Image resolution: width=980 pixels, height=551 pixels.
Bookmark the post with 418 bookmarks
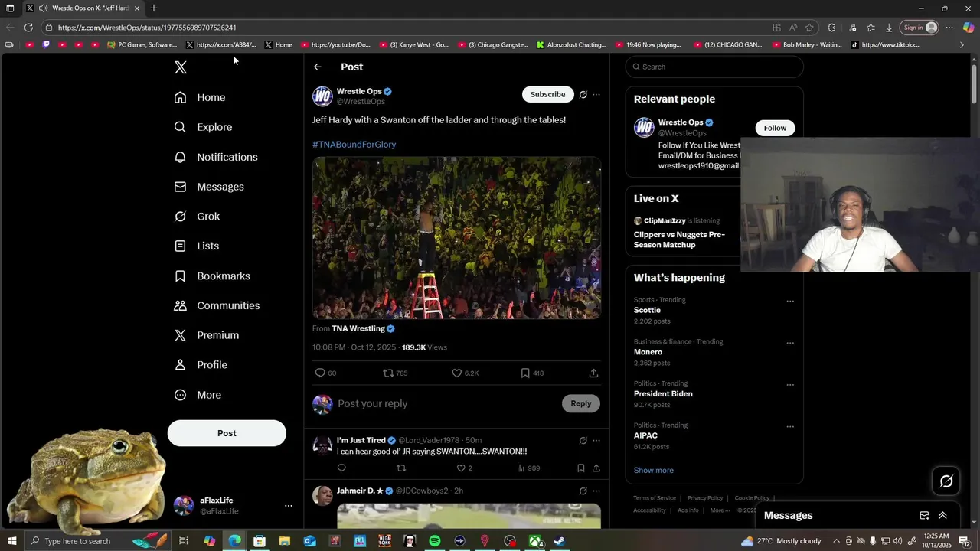pyautogui.click(x=525, y=373)
